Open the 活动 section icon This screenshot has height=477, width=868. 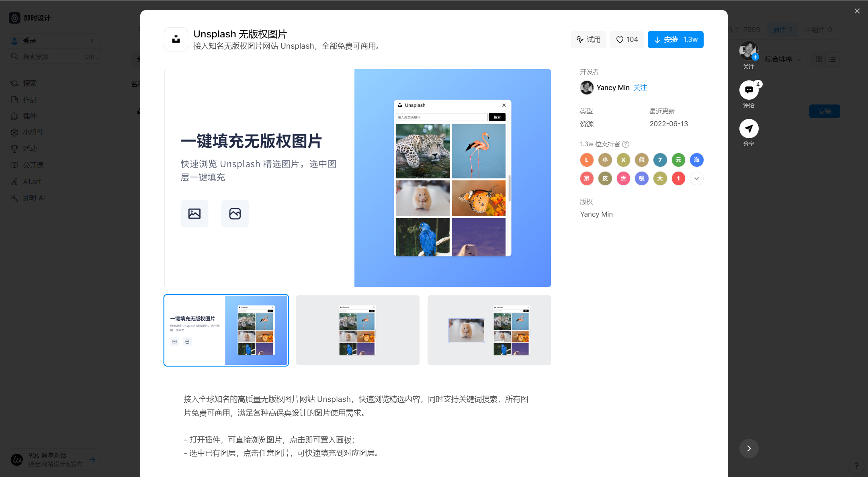tap(15, 149)
